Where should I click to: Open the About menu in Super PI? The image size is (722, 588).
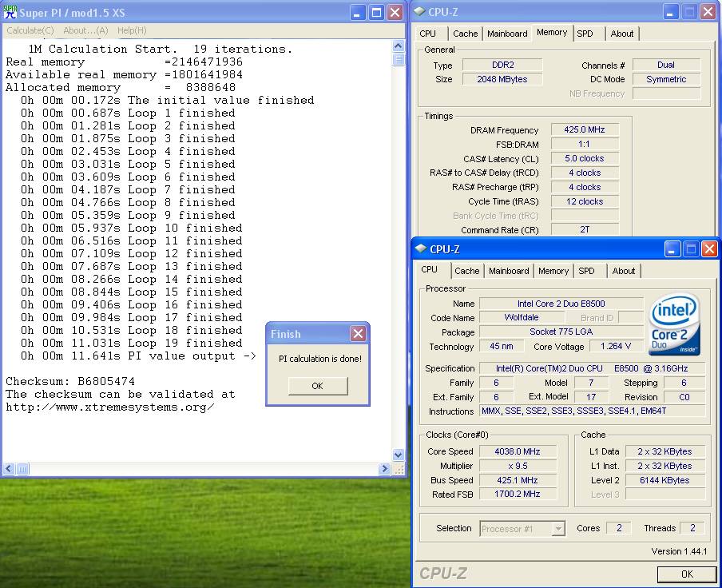click(85, 30)
